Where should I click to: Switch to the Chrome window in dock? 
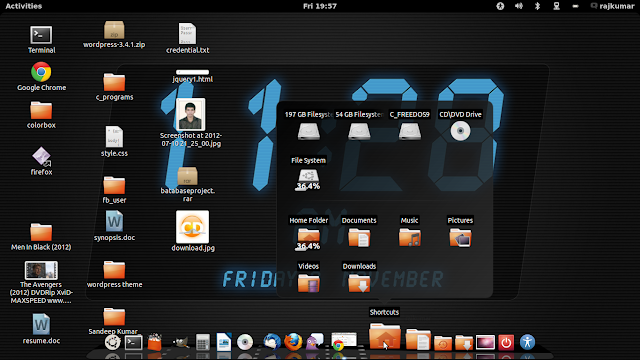coord(344,341)
